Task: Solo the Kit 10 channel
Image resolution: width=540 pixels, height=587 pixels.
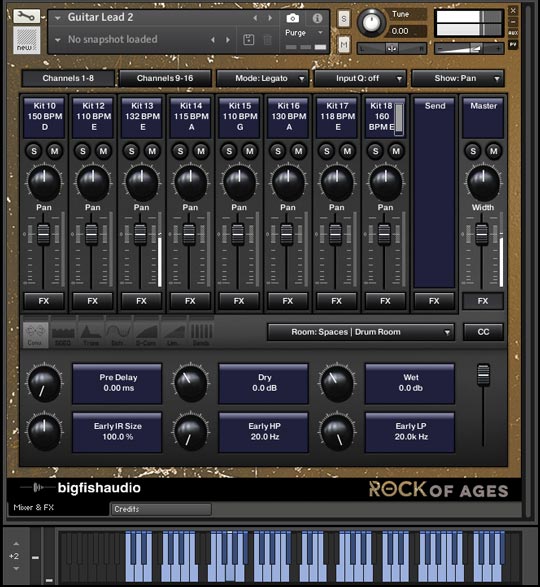Action: pos(34,151)
